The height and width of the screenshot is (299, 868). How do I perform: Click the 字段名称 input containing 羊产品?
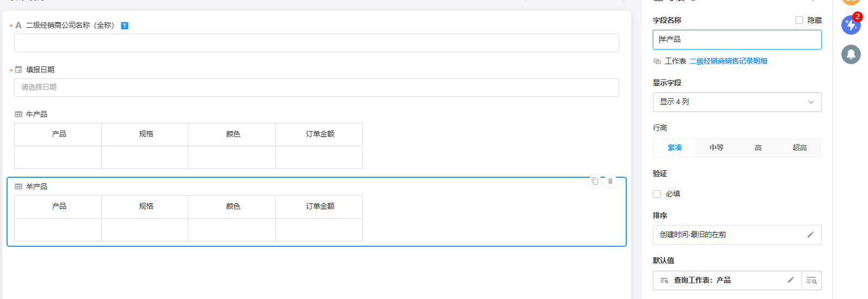tap(737, 40)
